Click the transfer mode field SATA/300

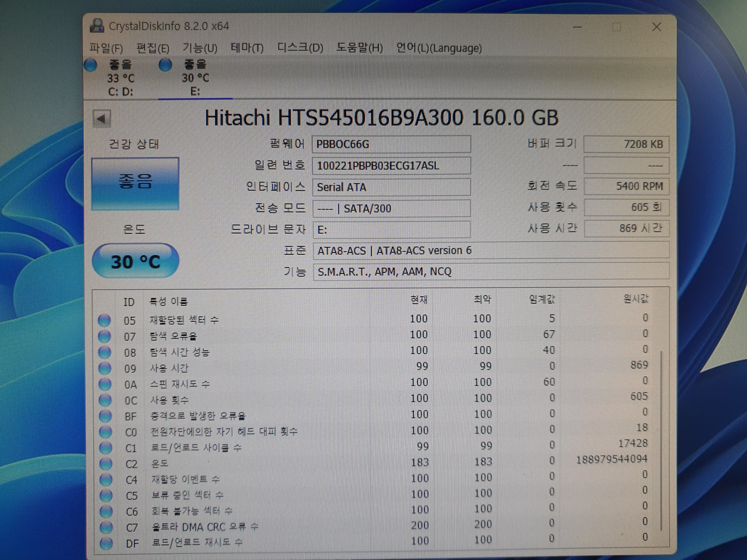[391, 208]
